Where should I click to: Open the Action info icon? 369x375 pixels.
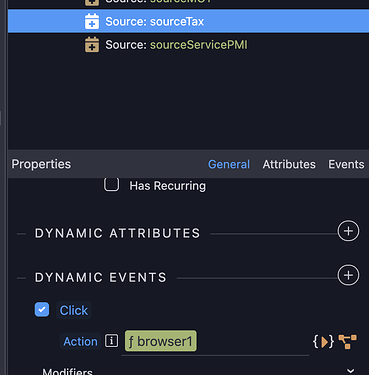pyautogui.click(x=111, y=341)
